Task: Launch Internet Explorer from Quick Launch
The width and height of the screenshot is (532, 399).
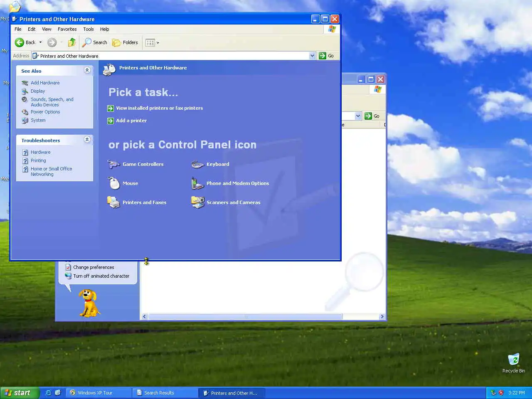Action: (48, 393)
